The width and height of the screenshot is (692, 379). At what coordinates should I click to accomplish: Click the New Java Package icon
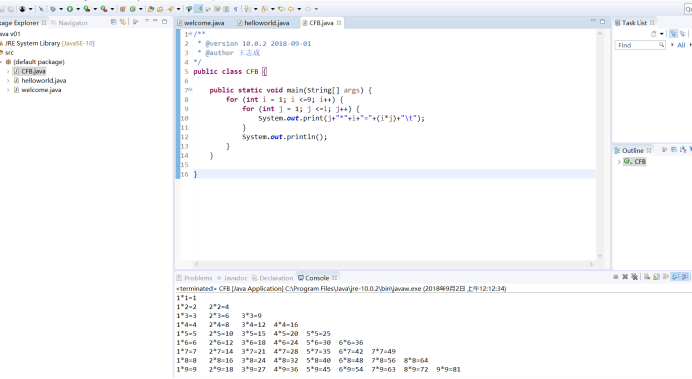(123, 9)
